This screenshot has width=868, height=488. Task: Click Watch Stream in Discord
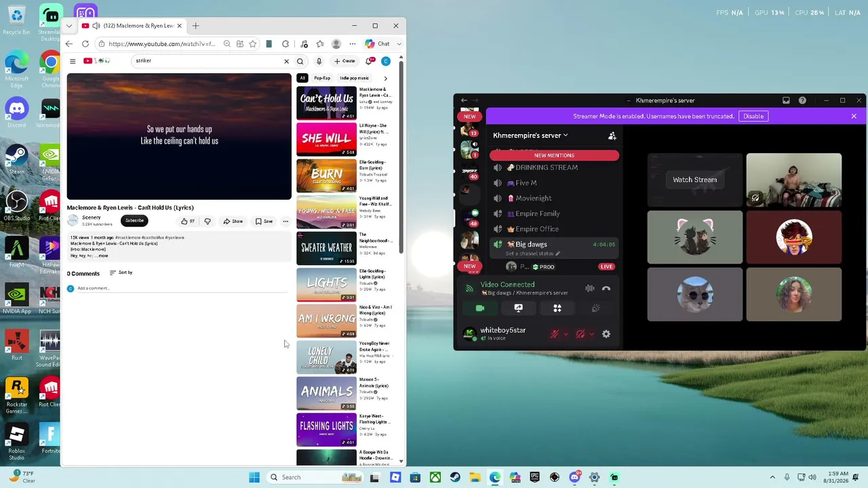695,180
